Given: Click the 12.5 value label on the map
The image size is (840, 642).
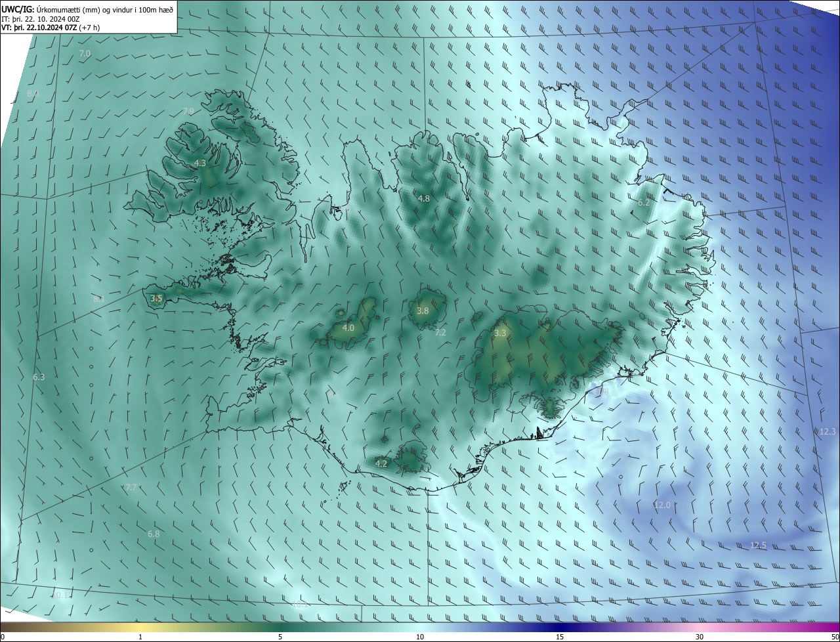Looking at the screenshot, I should 758,546.
